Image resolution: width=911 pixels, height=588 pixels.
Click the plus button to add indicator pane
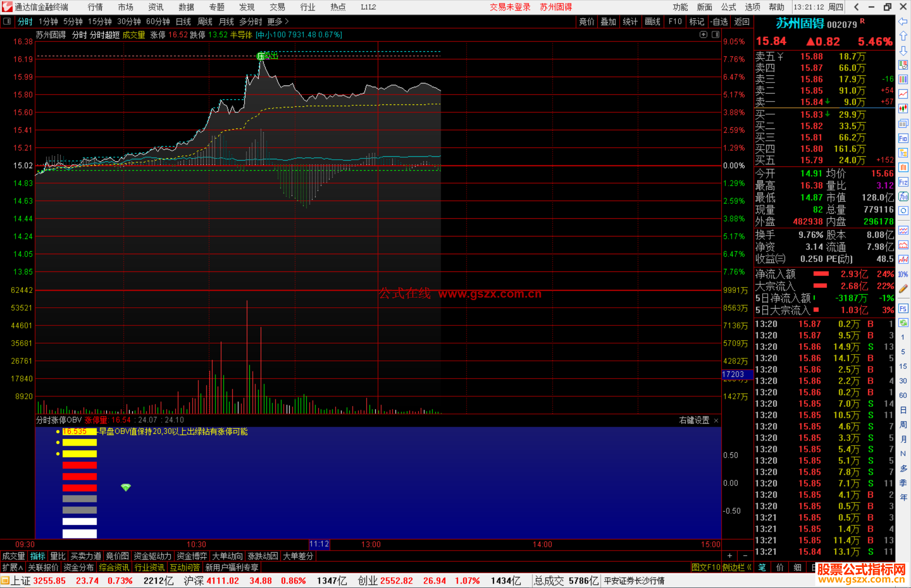click(x=730, y=556)
